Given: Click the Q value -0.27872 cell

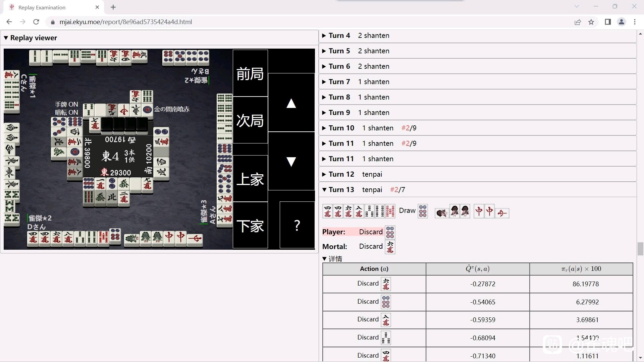Looking at the screenshot, I should [x=478, y=284].
